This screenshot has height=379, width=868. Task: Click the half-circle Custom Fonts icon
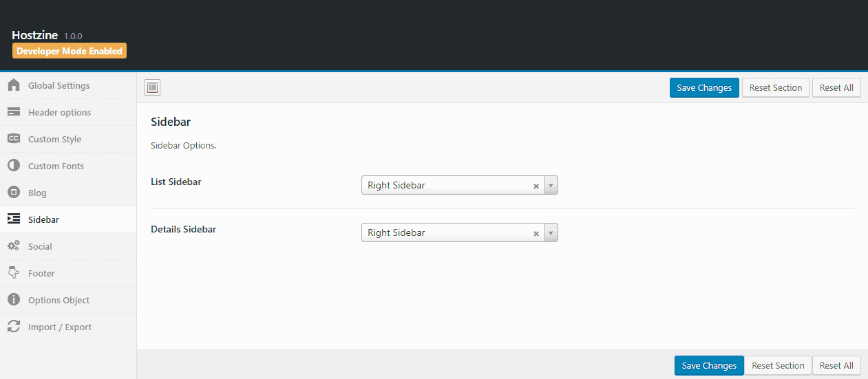click(14, 166)
